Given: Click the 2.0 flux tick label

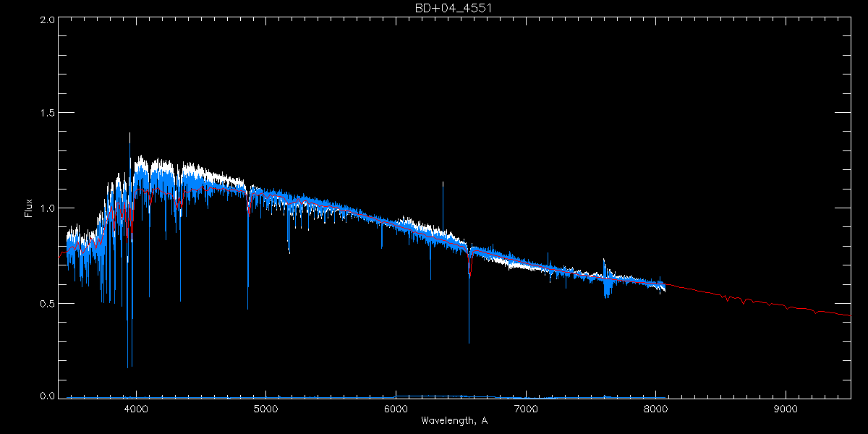Looking at the screenshot, I should [46, 20].
